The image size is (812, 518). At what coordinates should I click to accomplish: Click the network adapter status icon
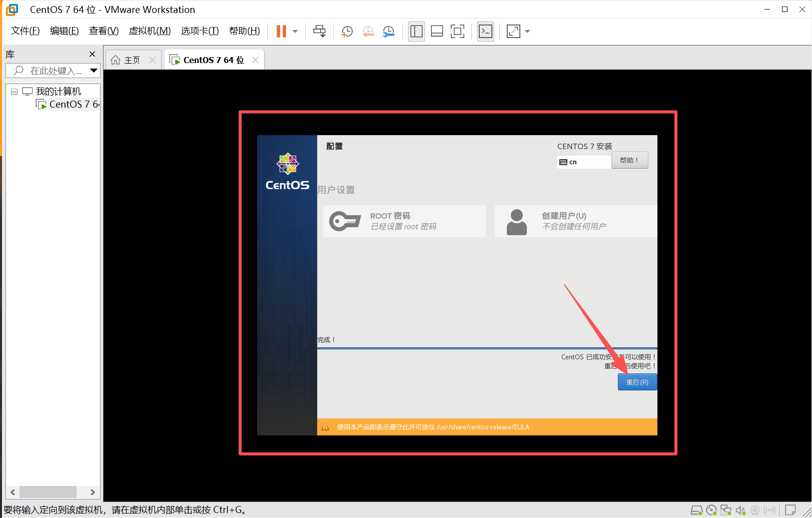point(725,510)
